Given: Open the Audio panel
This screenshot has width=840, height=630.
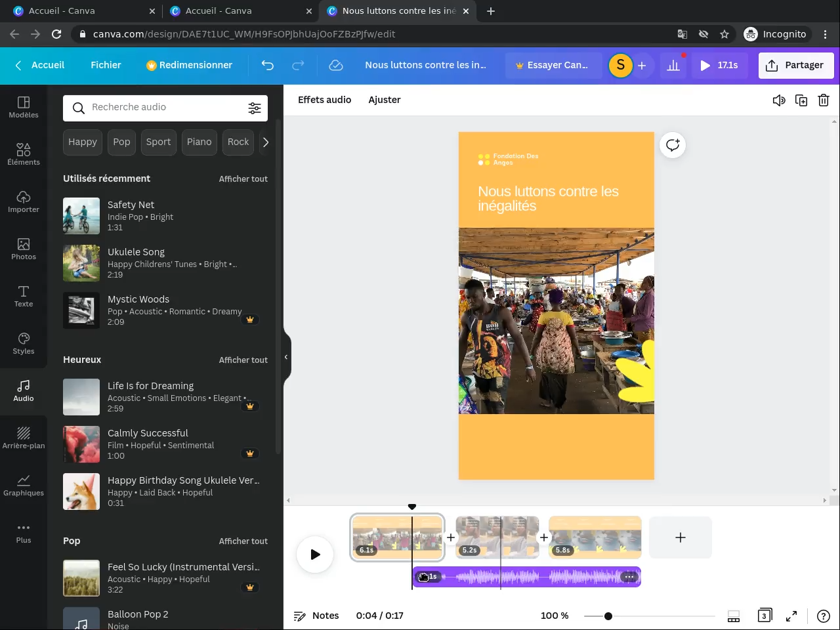Looking at the screenshot, I should click(24, 390).
